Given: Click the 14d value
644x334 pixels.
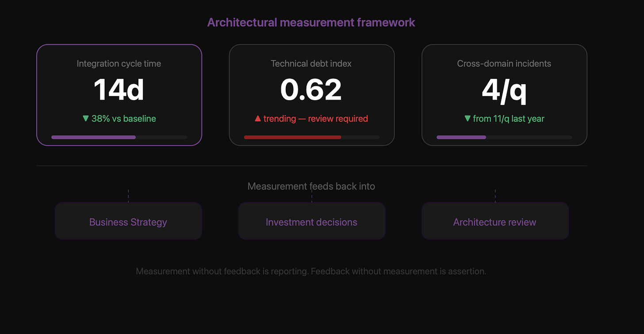Looking at the screenshot, I should 119,90.
